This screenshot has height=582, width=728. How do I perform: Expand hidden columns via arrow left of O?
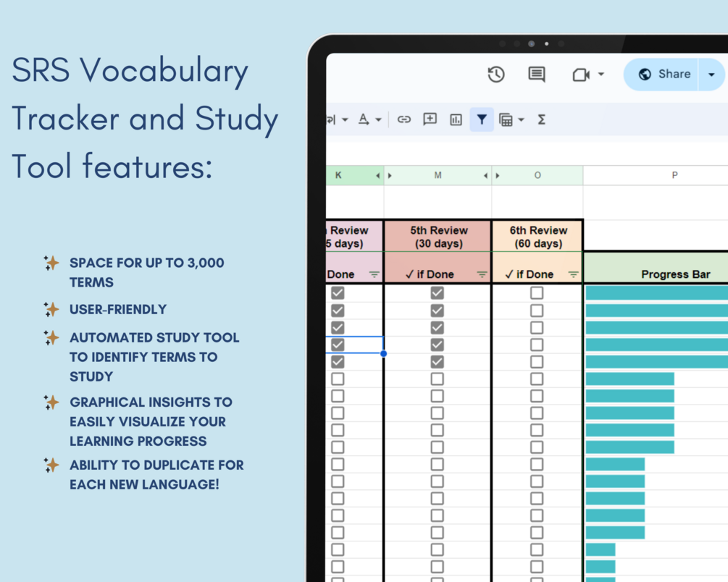pos(498,175)
